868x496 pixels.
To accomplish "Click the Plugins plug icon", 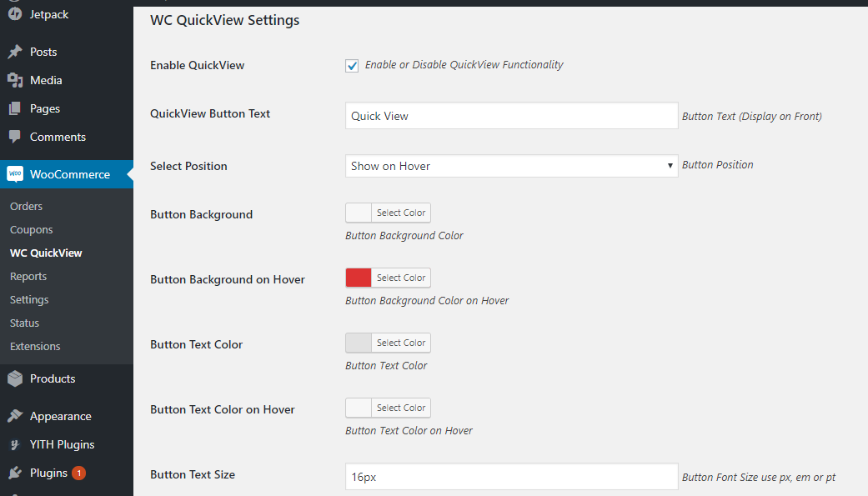I will [15, 473].
